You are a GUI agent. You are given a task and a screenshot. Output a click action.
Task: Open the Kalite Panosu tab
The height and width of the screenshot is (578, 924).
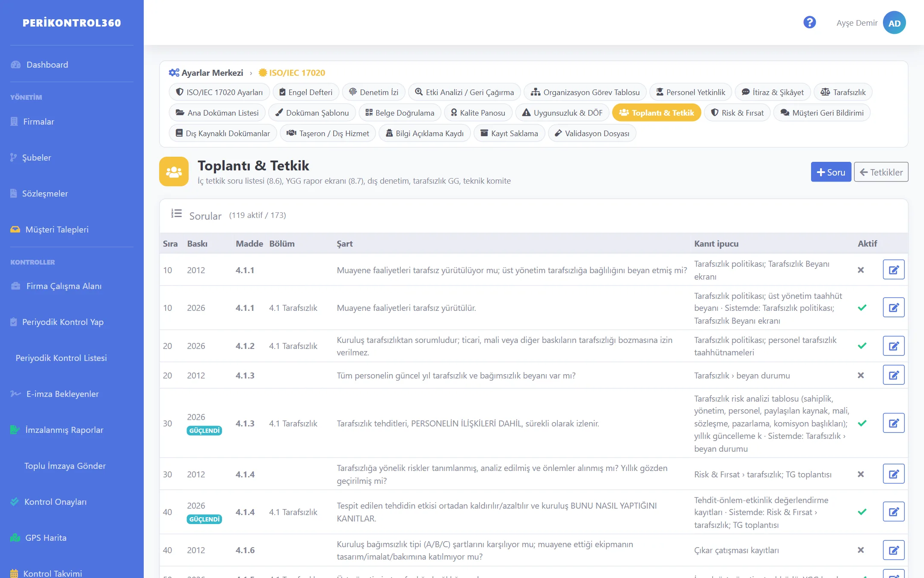(x=478, y=113)
